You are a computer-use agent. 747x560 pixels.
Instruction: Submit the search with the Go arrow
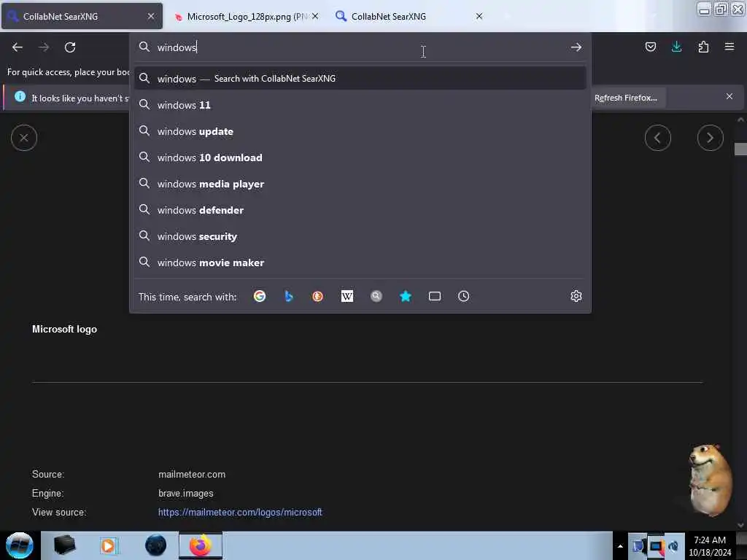click(x=576, y=47)
